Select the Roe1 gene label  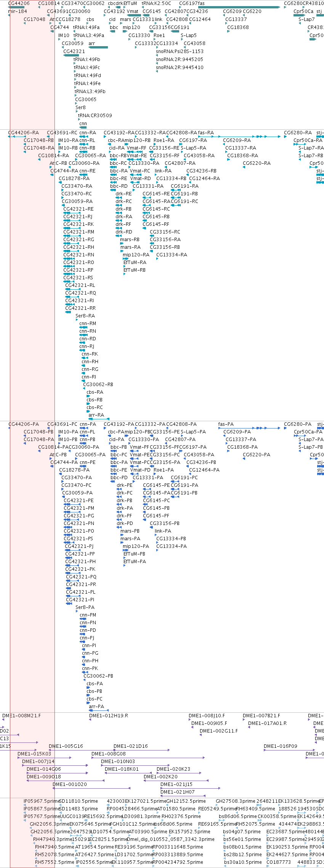click(x=159, y=35)
